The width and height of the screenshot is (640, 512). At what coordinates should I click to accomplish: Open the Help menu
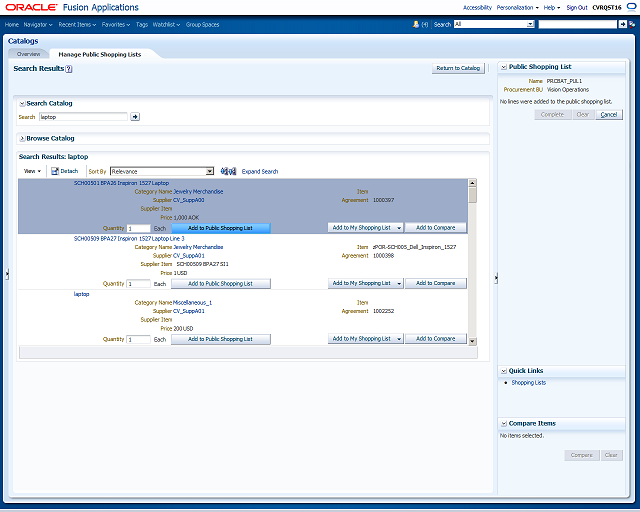point(551,7)
